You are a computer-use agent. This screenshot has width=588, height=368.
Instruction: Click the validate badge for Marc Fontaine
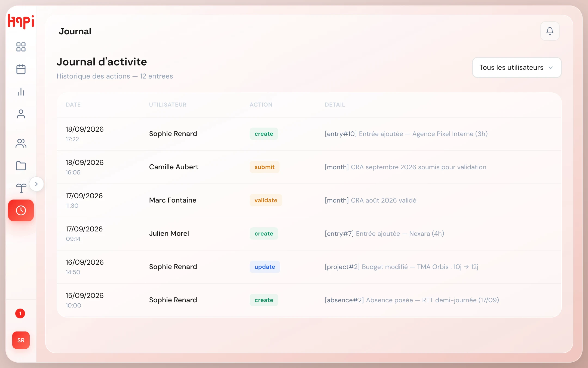coord(266,200)
